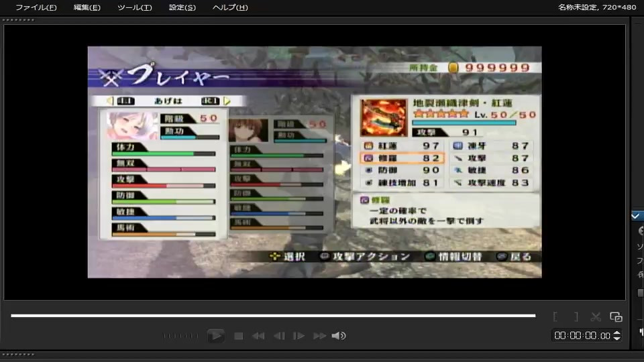The image size is (644, 362).
Task: Rewind using the double-left-arrow button
Action: (258, 336)
